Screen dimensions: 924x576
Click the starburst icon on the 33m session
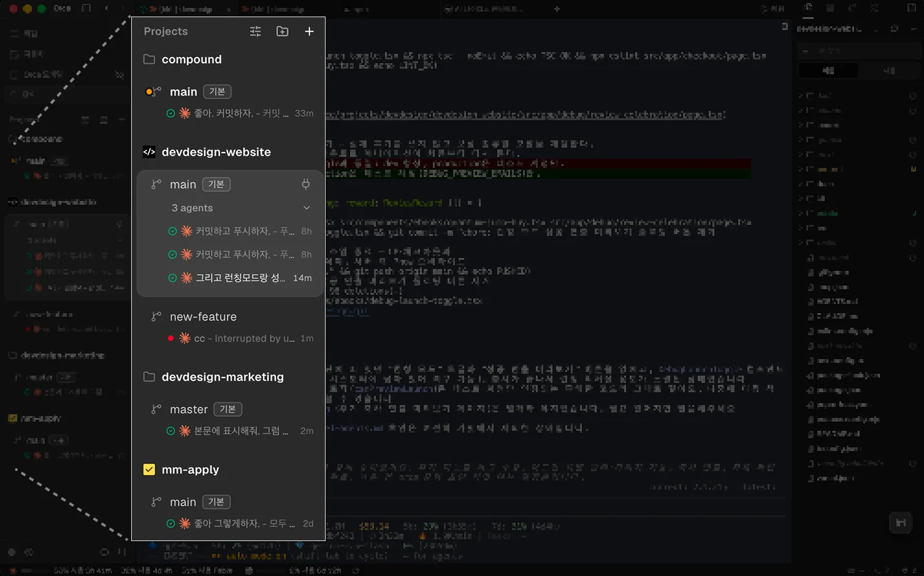(185, 113)
